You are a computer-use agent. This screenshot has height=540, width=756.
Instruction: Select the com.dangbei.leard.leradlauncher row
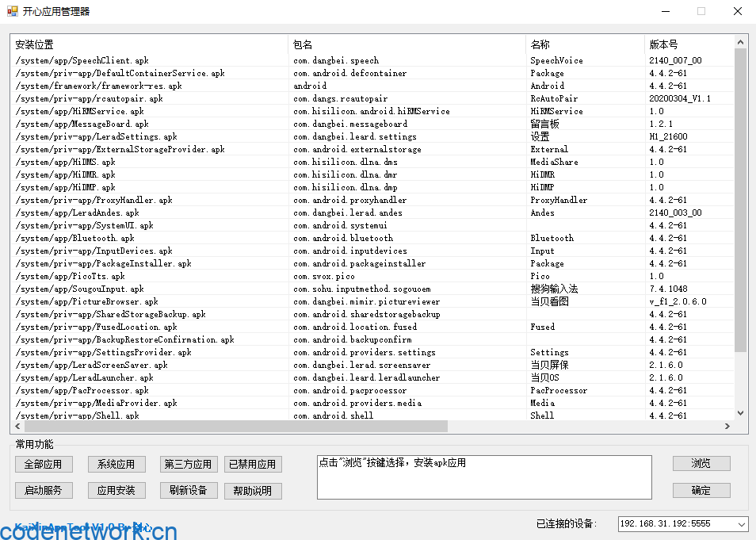point(366,377)
